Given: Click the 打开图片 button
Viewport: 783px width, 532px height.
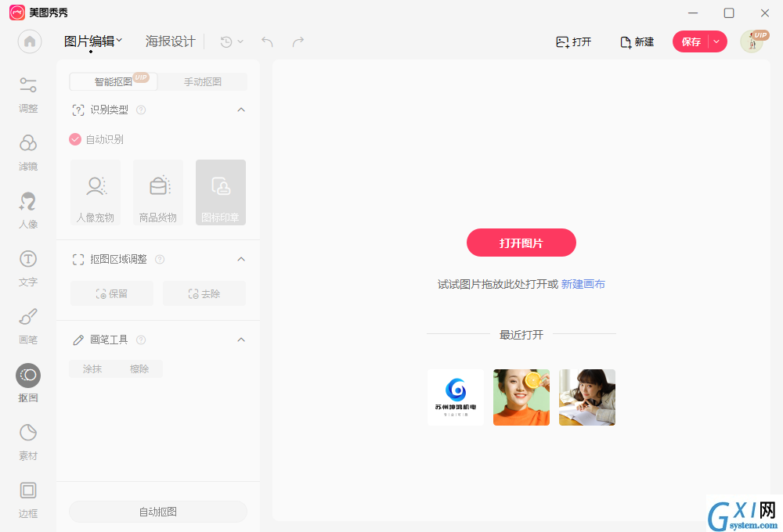Looking at the screenshot, I should [x=521, y=243].
